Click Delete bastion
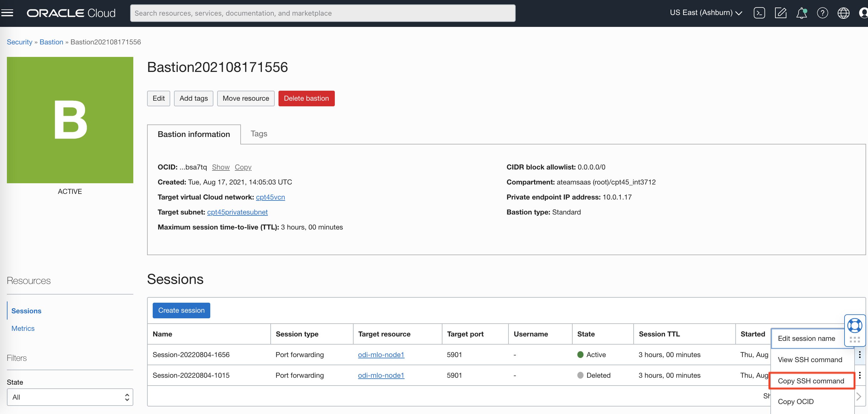The image size is (868, 414). 306,98
